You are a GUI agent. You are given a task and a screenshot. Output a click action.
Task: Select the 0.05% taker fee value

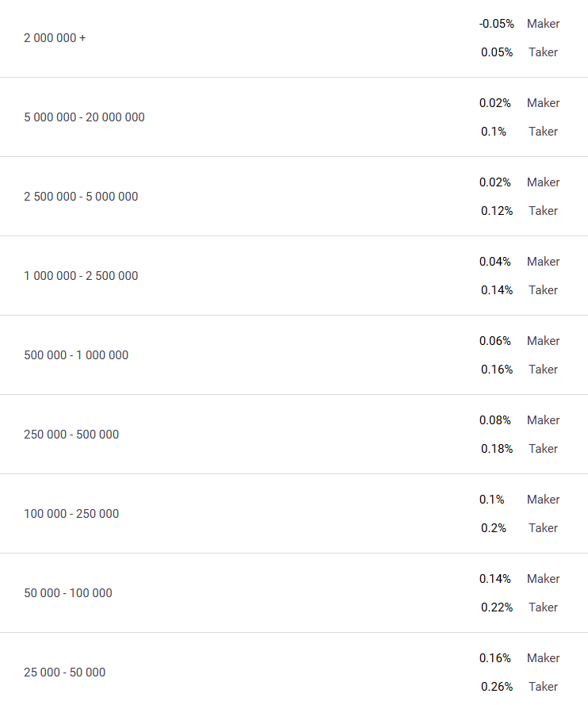(x=497, y=52)
